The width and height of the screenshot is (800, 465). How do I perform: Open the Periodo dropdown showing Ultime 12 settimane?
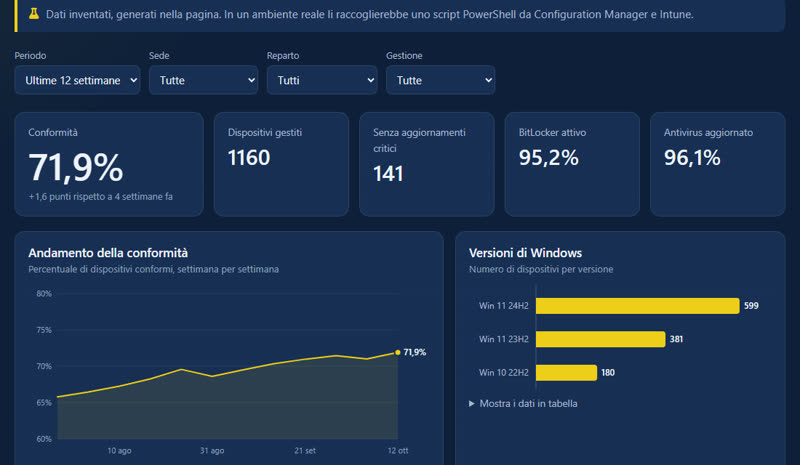pyautogui.click(x=78, y=80)
